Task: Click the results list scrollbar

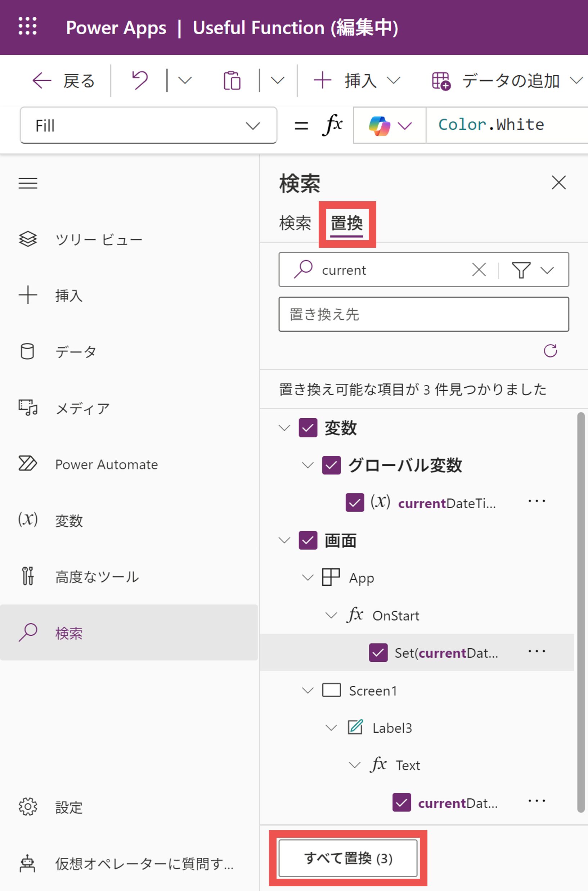Action: pyautogui.click(x=581, y=612)
